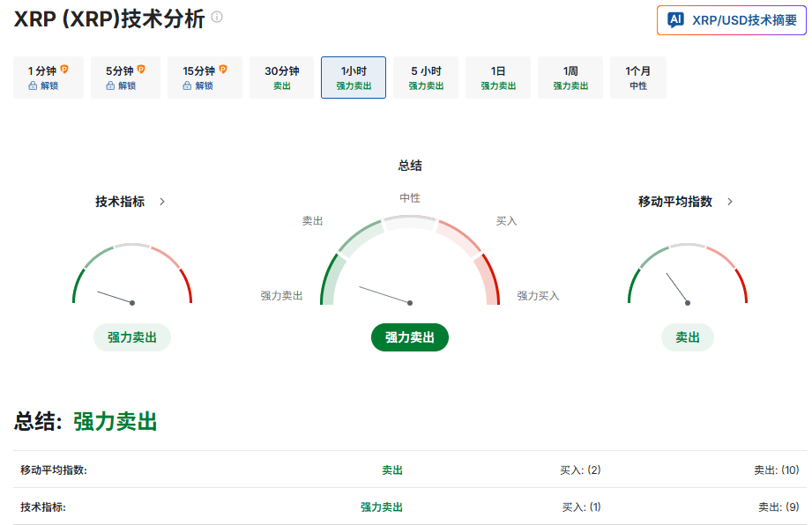Click 卖出 value in 移动平均指数 row
The image size is (812, 525).
tap(392, 470)
